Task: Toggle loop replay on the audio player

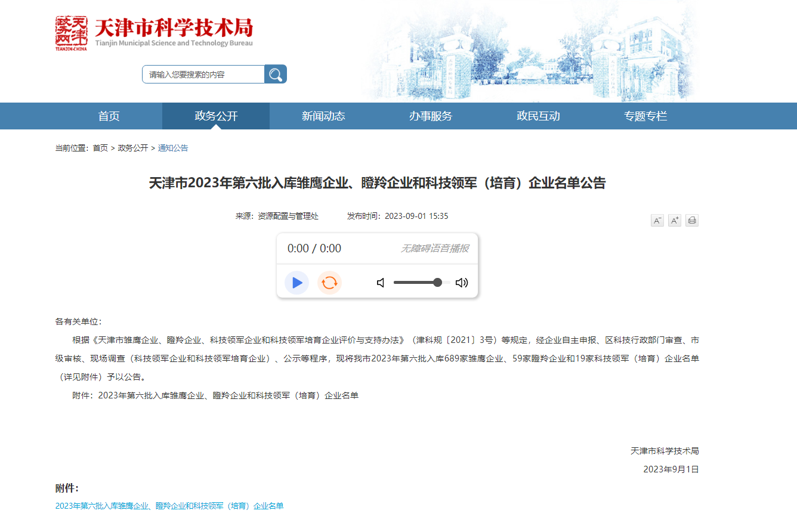Action: (329, 282)
